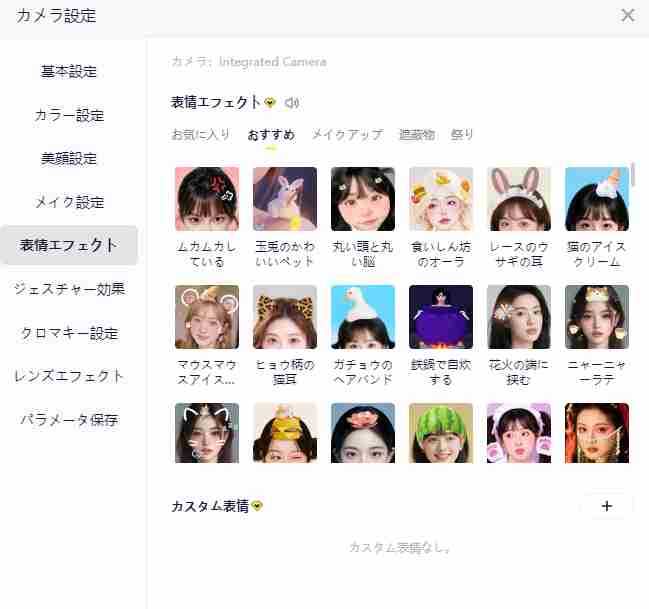The height and width of the screenshot is (609, 649).
Task: Select the ムカムカしている effect thumbnail
Action: tap(207, 199)
